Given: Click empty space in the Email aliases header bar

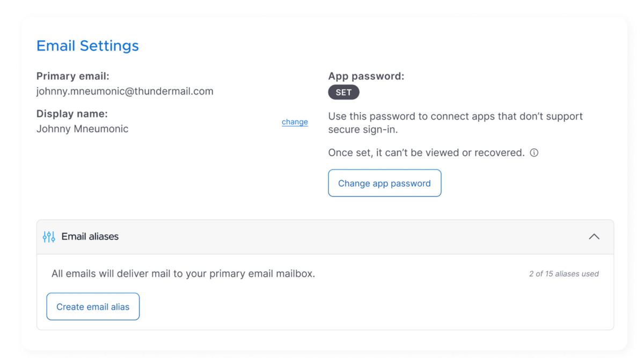Looking at the screenshot, I should pyautogui.click(x=349, y=237).
